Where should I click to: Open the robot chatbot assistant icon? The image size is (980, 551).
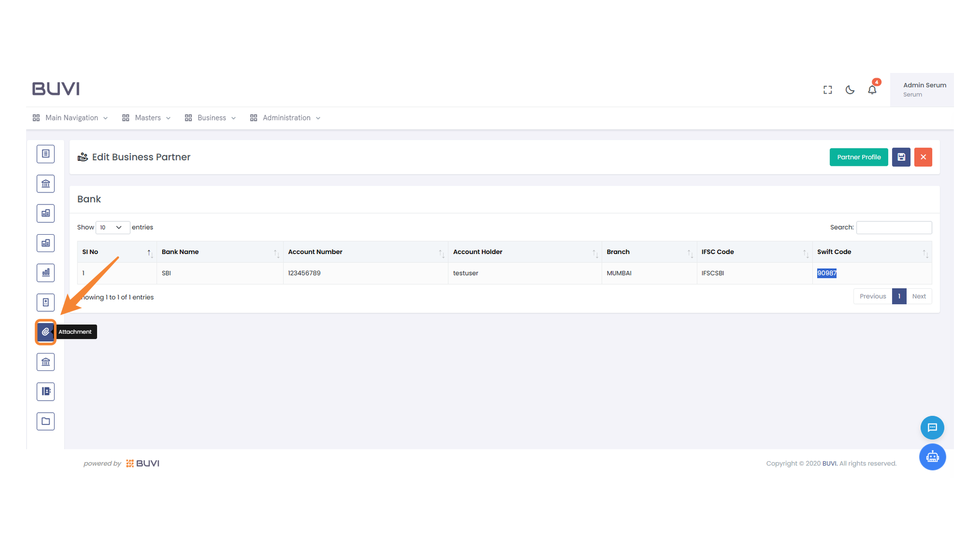932,457
